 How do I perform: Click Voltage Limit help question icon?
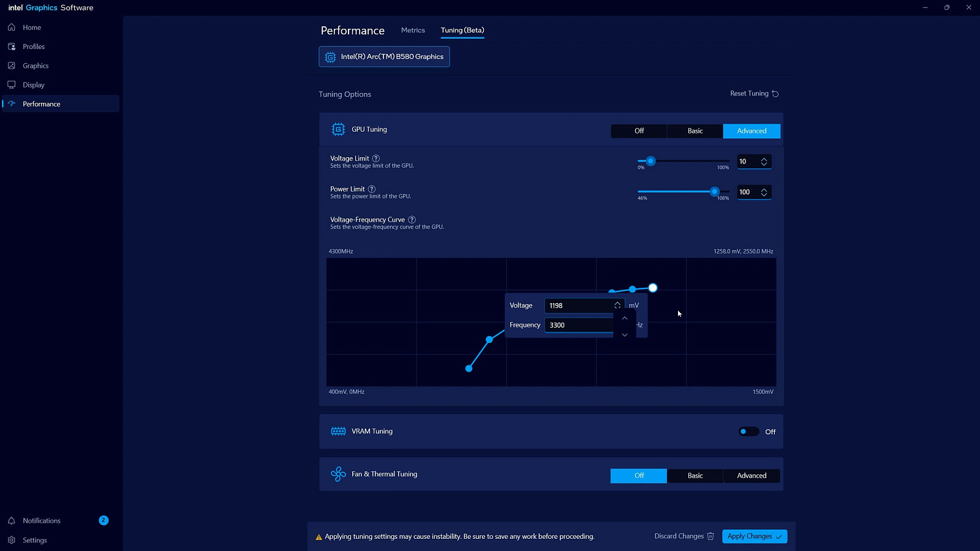[376, 159]
